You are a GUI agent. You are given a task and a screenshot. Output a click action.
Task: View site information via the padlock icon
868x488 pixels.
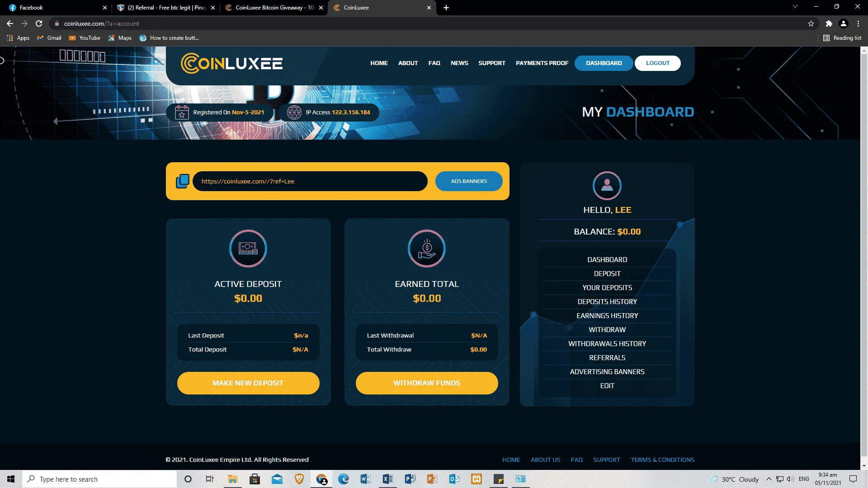[57, 23]
